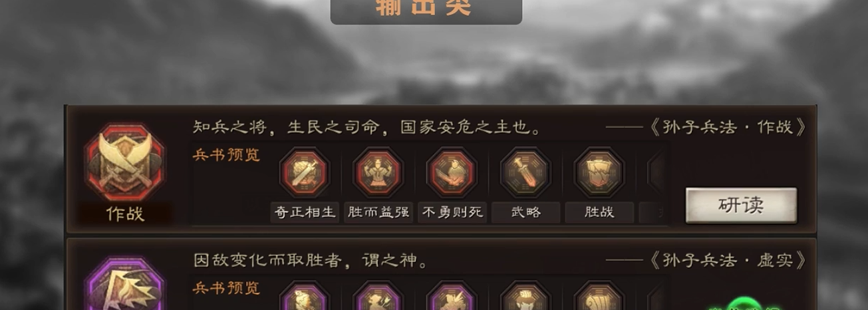
Task: Open the 奇正相生 book icon
Action: coord(304,173)
